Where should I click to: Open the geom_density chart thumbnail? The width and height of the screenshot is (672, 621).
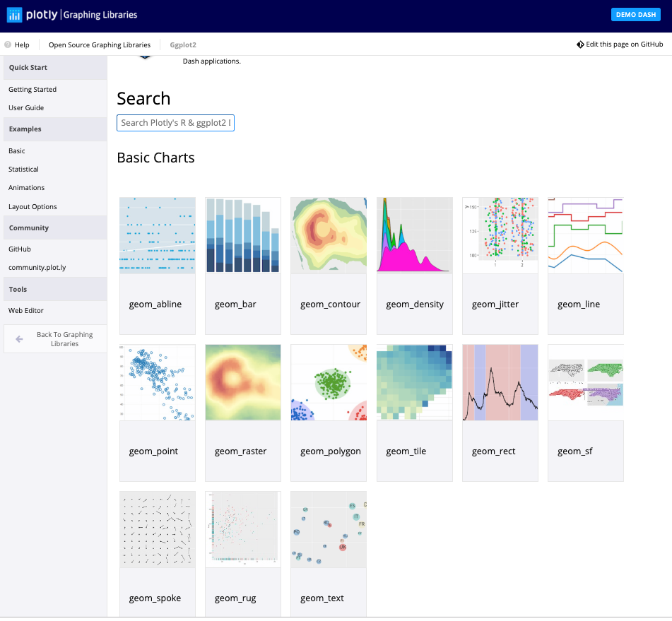pyautogui.click(x=414, y=235)
